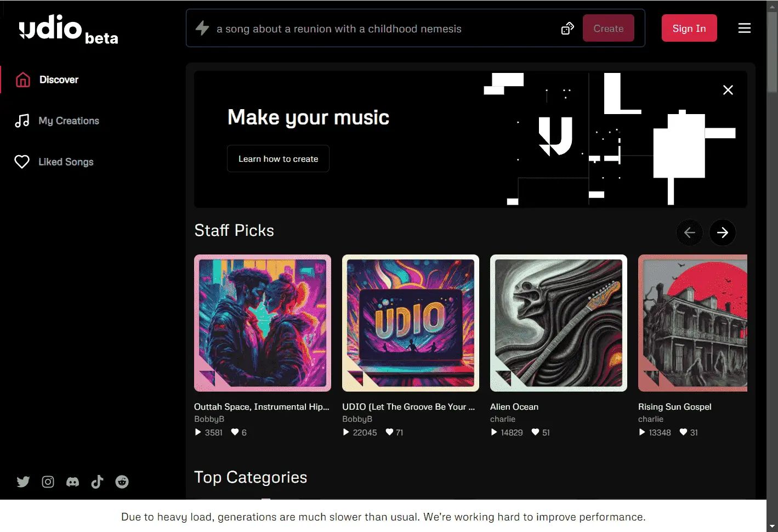Play the Outtah Space track thumbnail
778x532 pixels.
(262, 323)
